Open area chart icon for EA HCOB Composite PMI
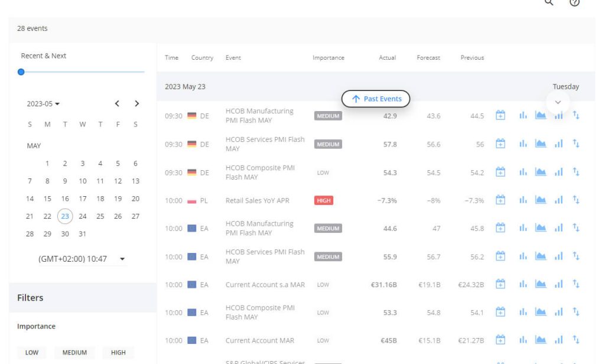 point(541,312)
